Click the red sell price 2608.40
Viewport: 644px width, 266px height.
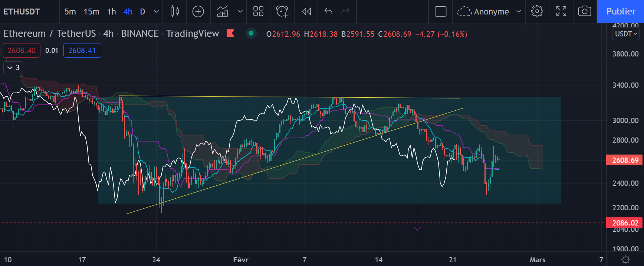pyautogui.click(x=22, y=51)
